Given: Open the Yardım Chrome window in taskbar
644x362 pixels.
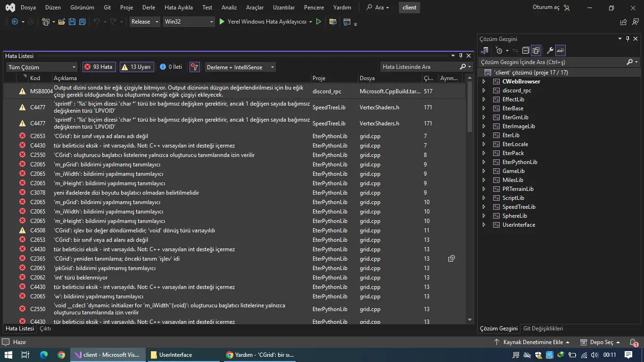Looking at the screenshot, I should (x=260, y=355).
